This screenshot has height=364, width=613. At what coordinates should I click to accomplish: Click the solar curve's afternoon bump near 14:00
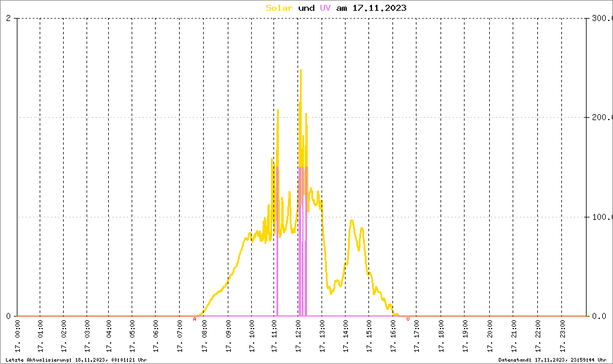(x=352, y=221)
